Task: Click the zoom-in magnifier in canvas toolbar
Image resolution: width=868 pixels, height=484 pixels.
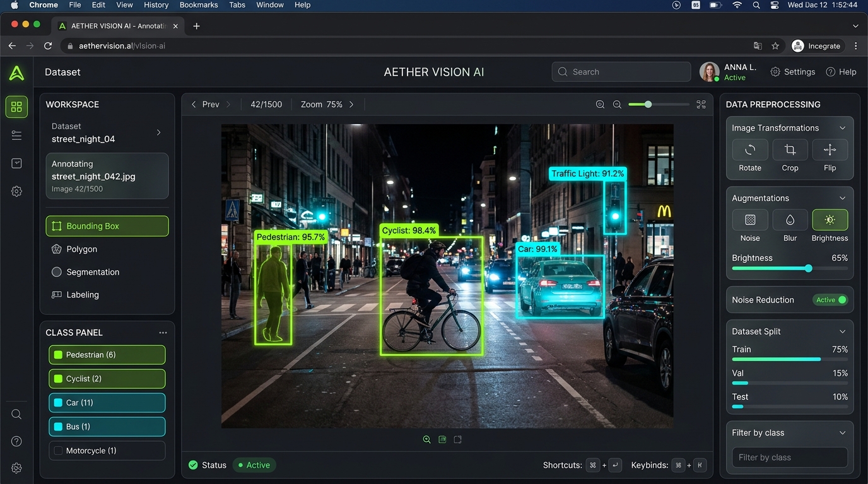Action: point(600,105)
